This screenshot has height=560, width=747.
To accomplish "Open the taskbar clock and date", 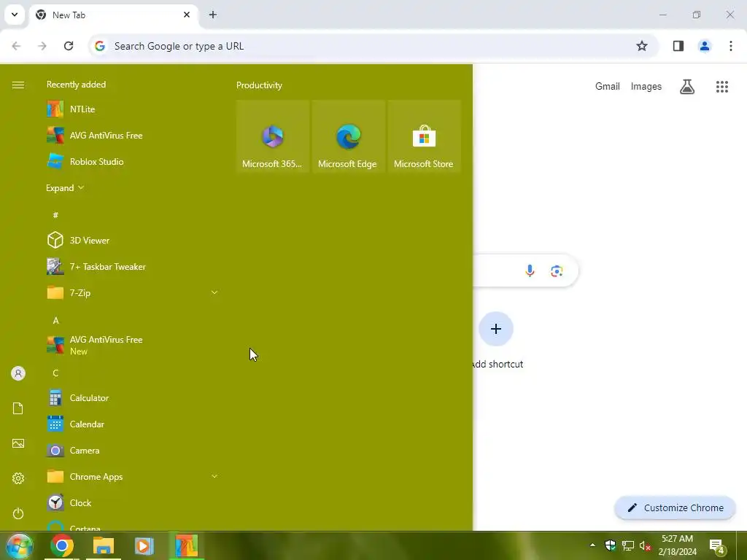I will pos(678,545).
